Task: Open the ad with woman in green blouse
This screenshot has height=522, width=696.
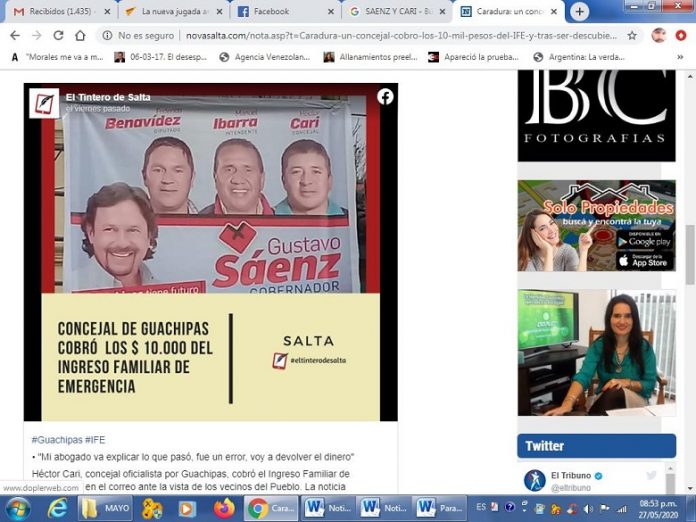Action: (x=597, y=353)
